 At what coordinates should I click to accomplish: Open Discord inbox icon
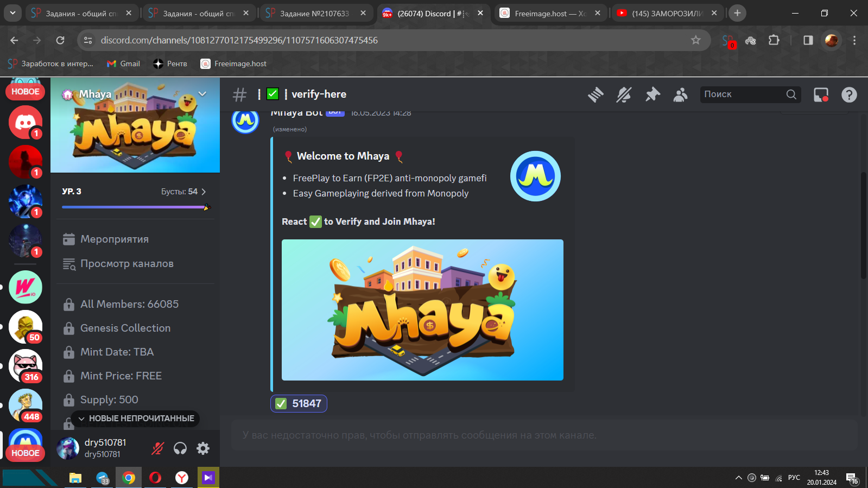point(821,94)
